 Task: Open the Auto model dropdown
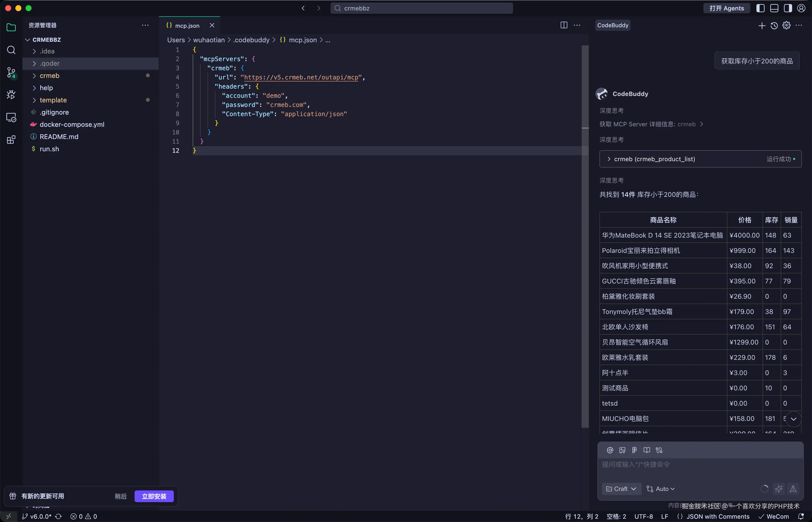click(661, 489)
